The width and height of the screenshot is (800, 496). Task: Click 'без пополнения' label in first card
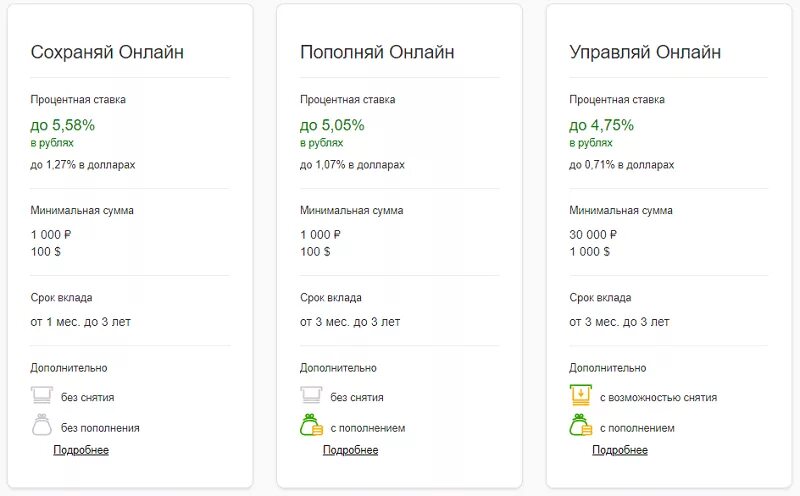click(x=100, y=428)
